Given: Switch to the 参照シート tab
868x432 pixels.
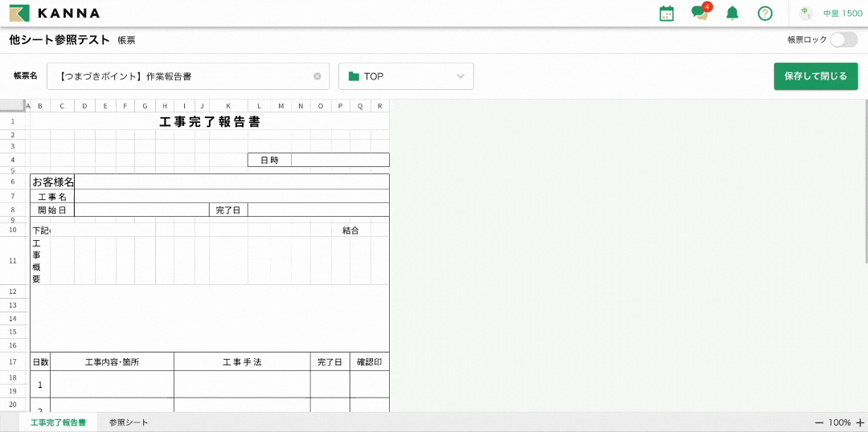Looking at the screenshot, I should (x=129, y=422).
